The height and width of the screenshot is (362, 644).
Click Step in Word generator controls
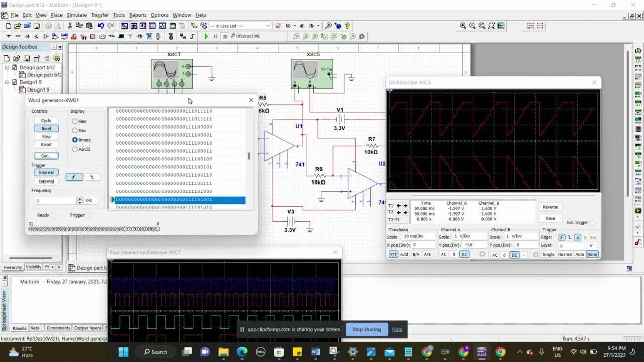click(x=46, y=137)
